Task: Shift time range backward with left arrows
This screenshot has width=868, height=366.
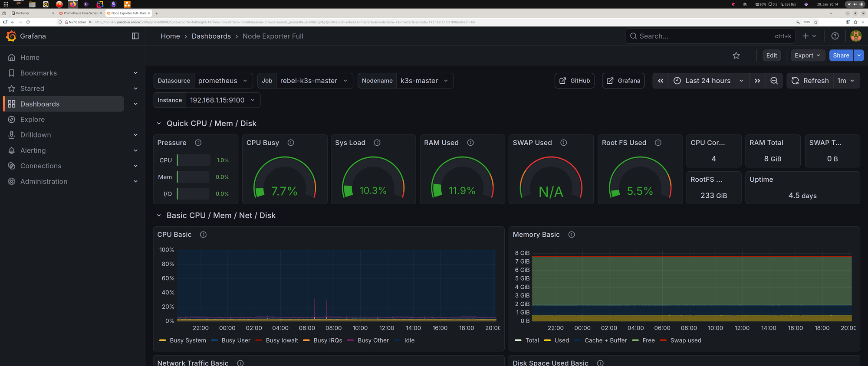Action: click(x=661, y=81)
